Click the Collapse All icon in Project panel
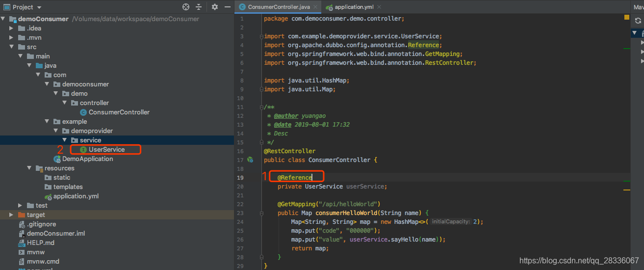 199,7
